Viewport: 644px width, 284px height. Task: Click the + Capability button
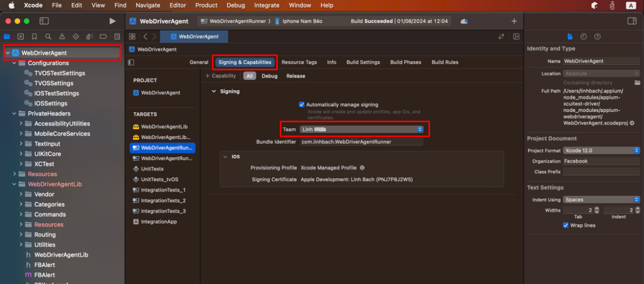coord(221,76)
